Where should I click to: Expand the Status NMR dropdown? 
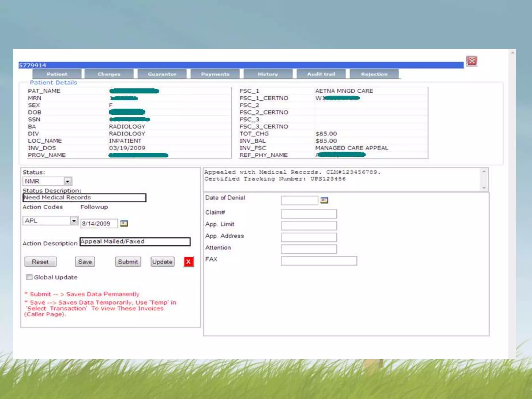coord(68,181)
